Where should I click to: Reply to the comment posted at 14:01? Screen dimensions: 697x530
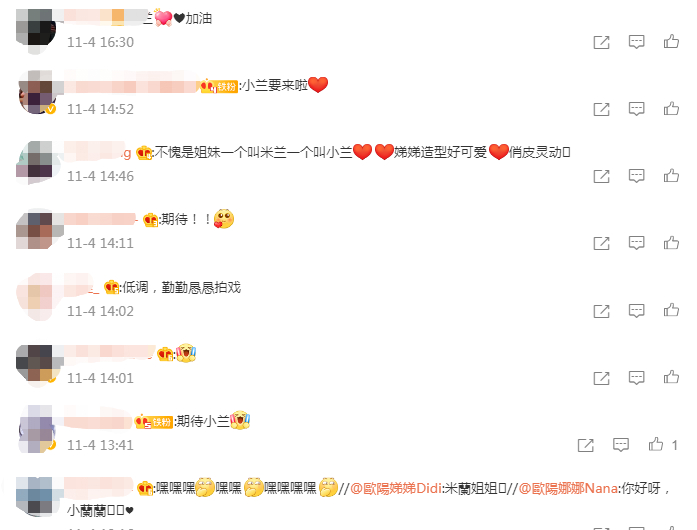(637, 378)
